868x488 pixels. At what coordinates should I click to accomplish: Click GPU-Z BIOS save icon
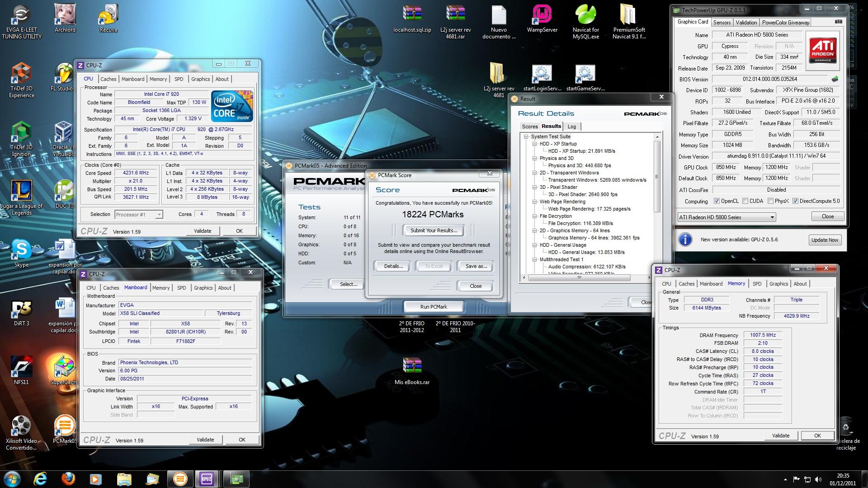pos(835,79)
